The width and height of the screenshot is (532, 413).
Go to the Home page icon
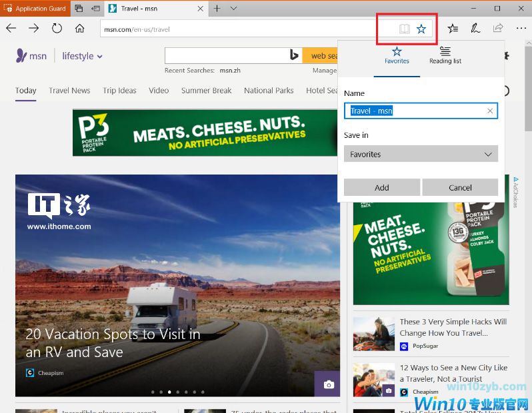[x=79, y=29]
